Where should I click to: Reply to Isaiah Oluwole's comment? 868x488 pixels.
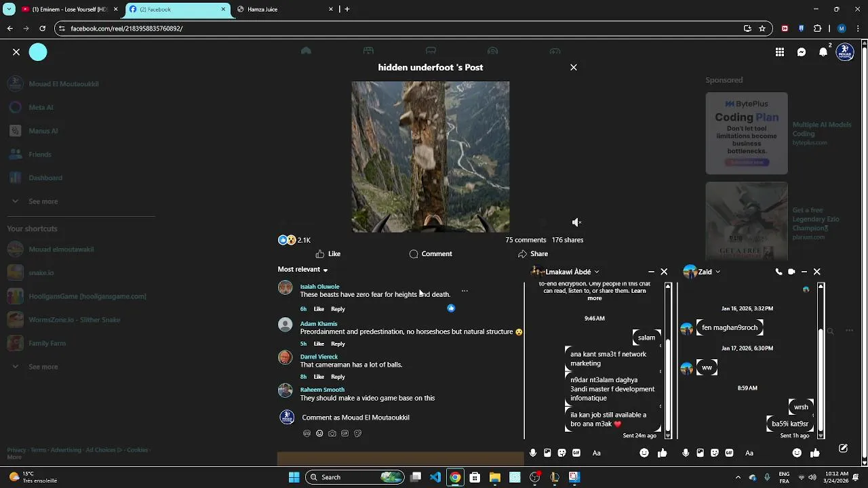(x=338, y=309)
